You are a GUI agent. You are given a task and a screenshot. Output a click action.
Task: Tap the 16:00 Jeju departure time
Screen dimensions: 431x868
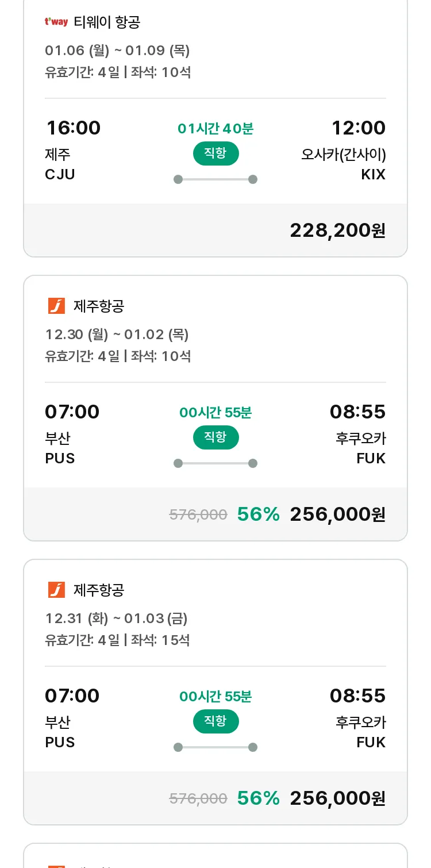tap(73, 128)
